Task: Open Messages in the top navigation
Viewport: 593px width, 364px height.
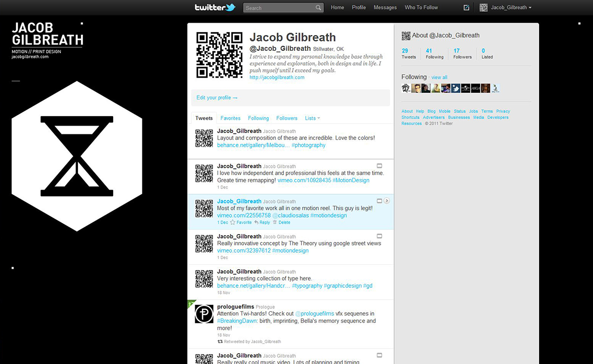Action: coord(385,7)
